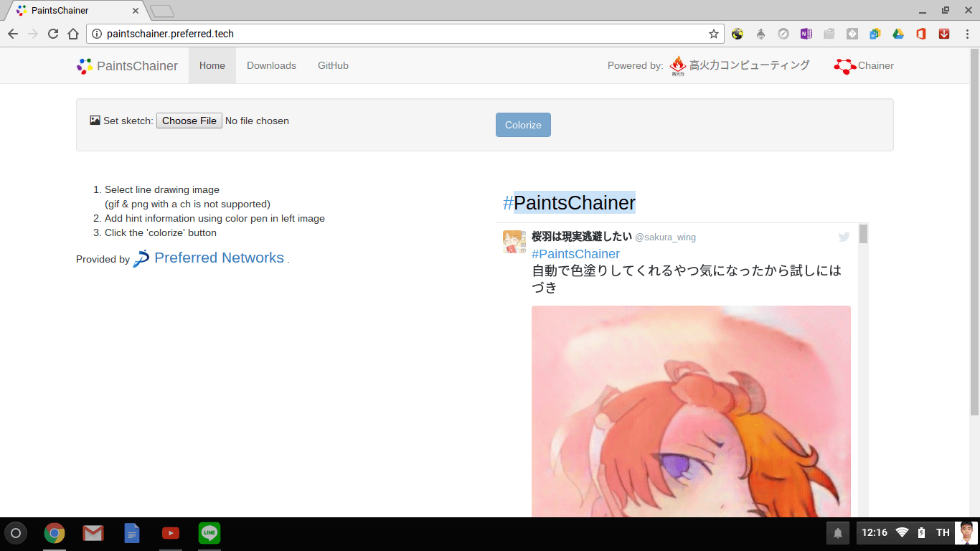The width and height of the screenshot is (980, 551).
Task: Open the Microsoft Office extension
Action: [x=921, y=34]
